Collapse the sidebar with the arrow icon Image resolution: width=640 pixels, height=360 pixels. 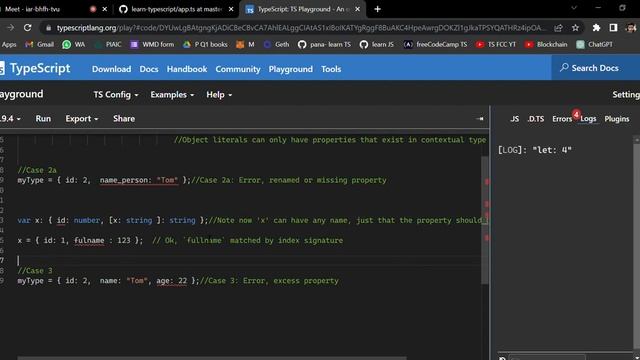pos(480,119)
